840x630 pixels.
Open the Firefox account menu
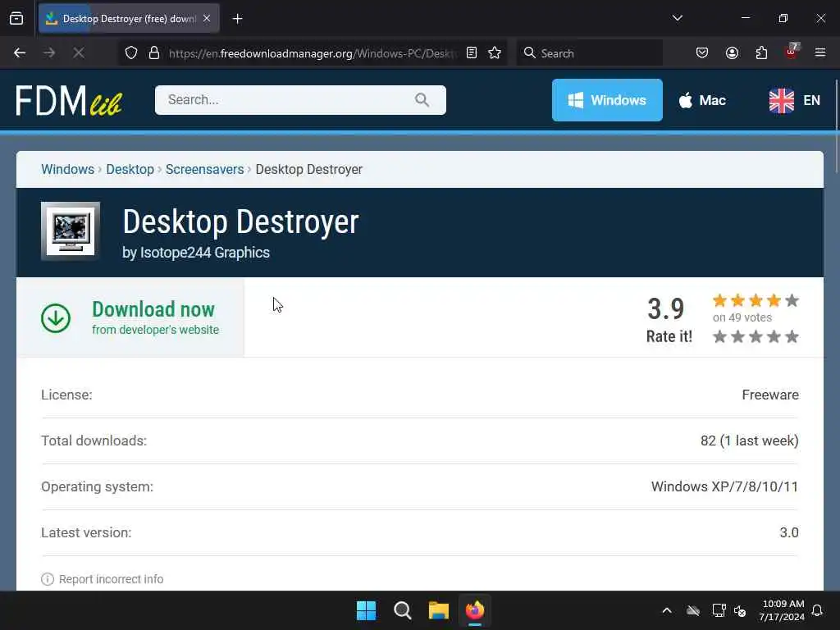pyautogui.click(x=732, y=53)
